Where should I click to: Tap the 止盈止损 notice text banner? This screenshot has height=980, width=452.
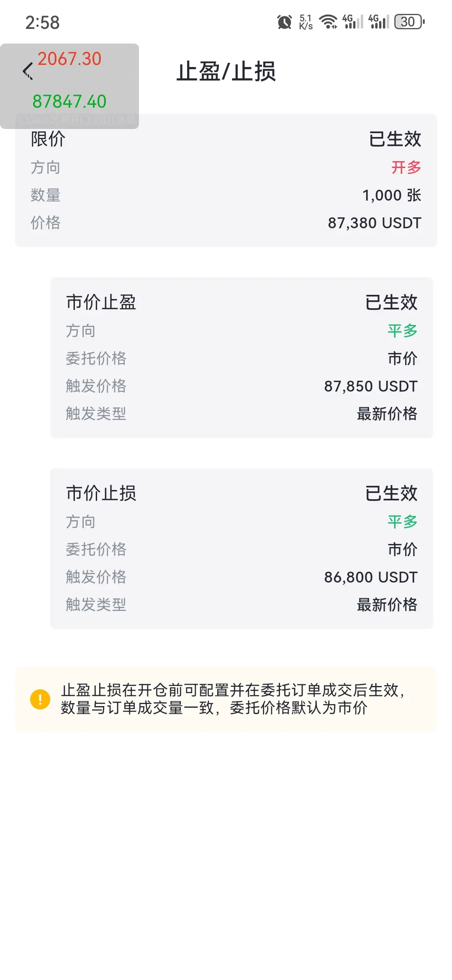tap(226, 699)
